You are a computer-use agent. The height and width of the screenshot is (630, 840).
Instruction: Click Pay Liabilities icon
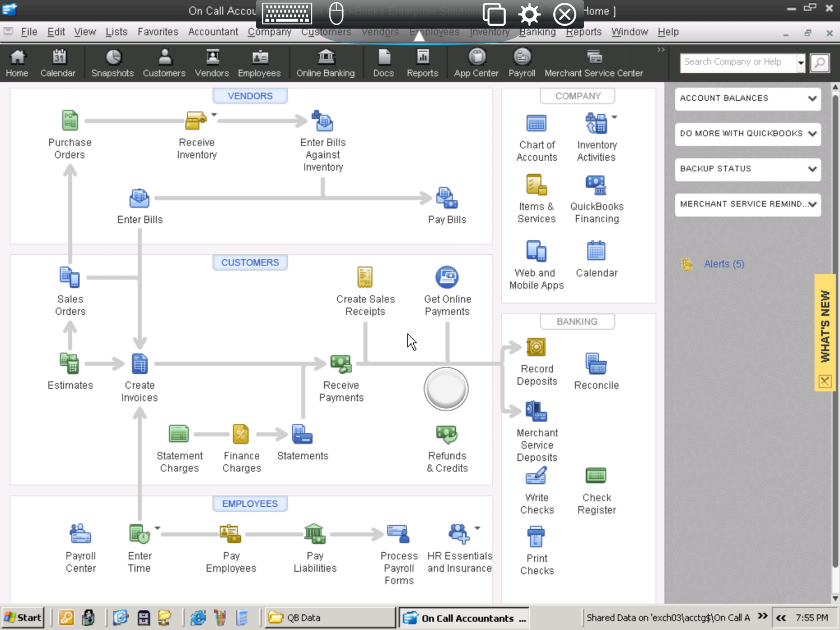(315, 534)
